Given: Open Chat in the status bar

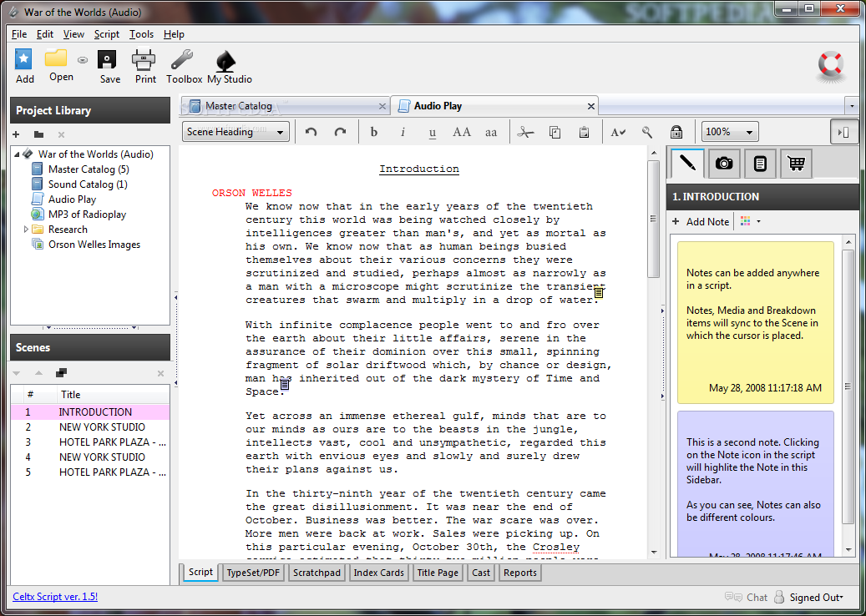Looking at the screenshot, I should [746, 598].
